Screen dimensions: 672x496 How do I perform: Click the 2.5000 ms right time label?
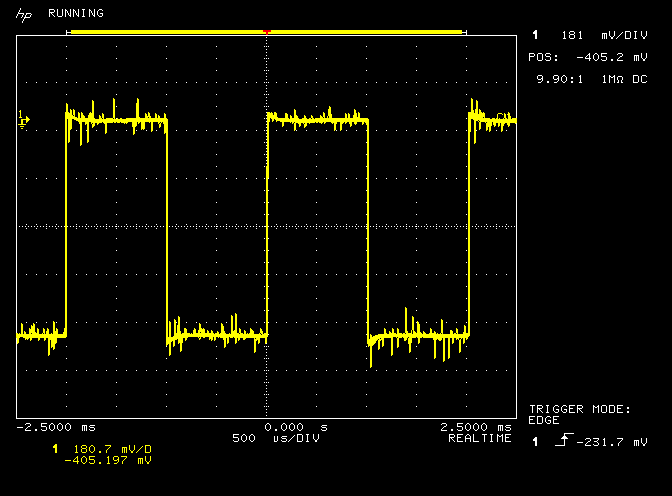click(x=475, y=426)
